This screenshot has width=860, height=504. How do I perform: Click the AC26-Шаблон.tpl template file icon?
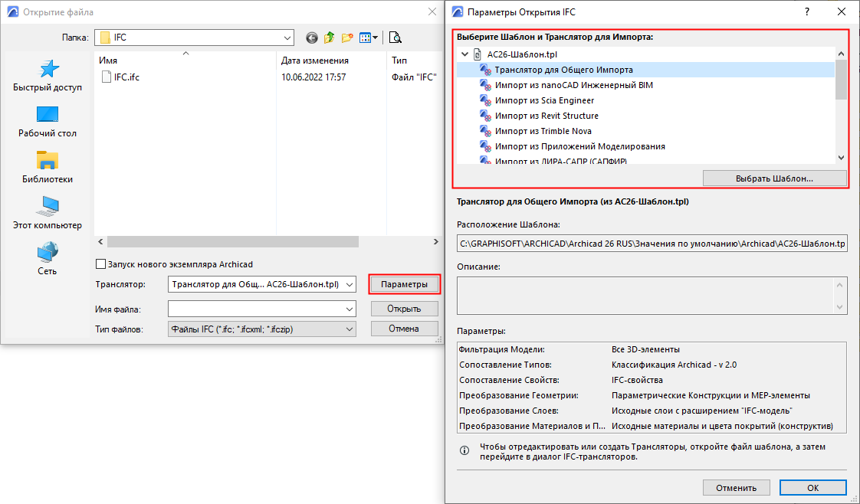click(x=478, y=54)
